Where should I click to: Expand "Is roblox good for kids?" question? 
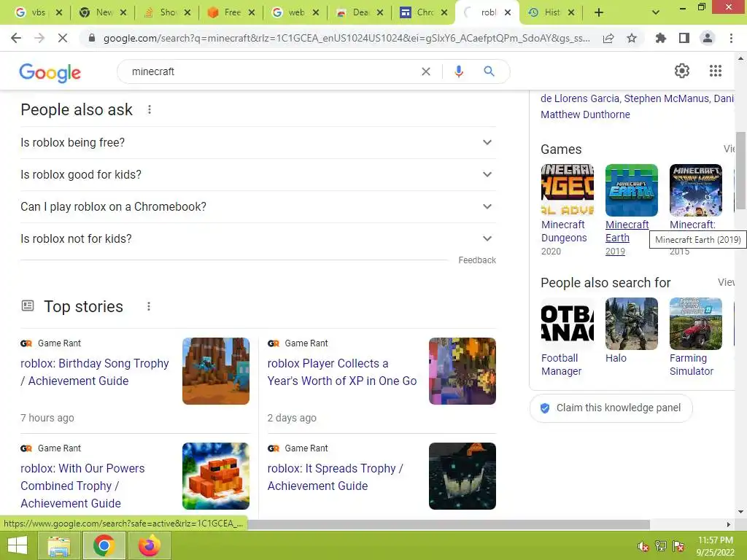click(x=258, y=175)
